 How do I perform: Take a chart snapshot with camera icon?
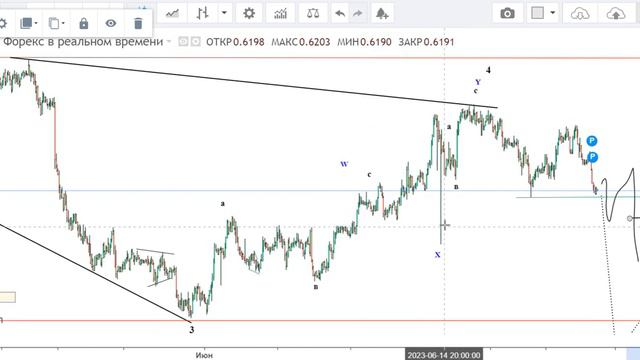click(507, 13)
